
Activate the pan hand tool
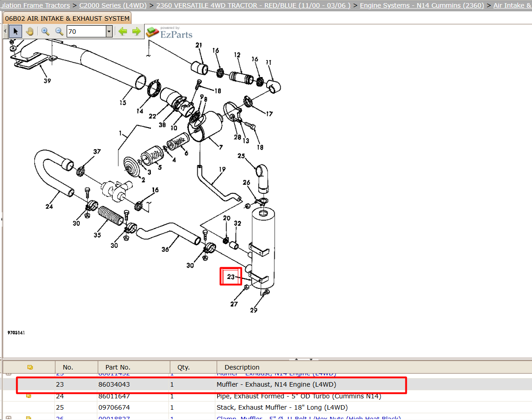coord(30,32)
